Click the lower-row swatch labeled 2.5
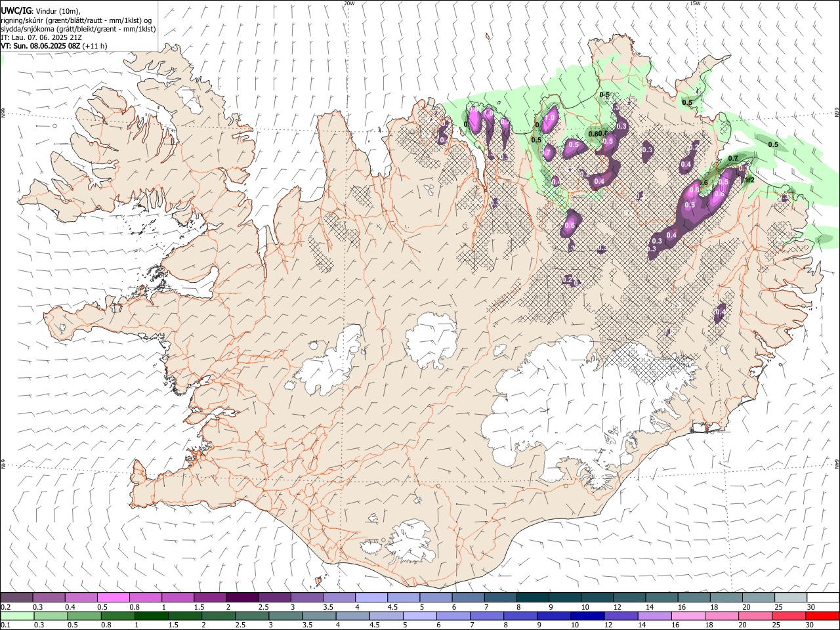 pyautogui.click(x=251, y=616)
